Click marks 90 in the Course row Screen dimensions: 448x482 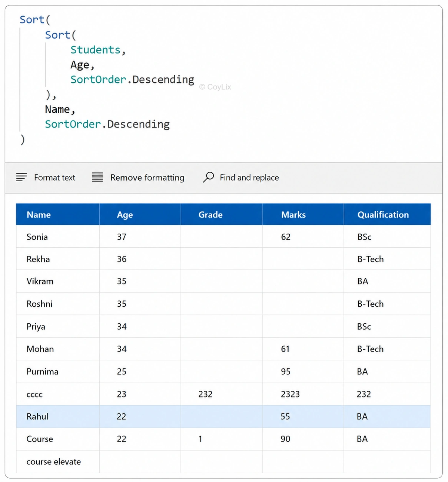285,439
